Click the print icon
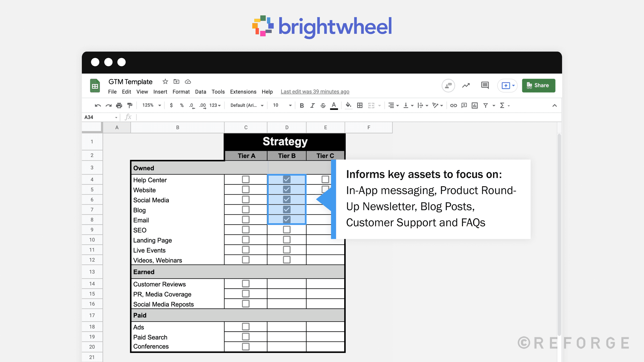644x362 pixels. click(119, 105)
